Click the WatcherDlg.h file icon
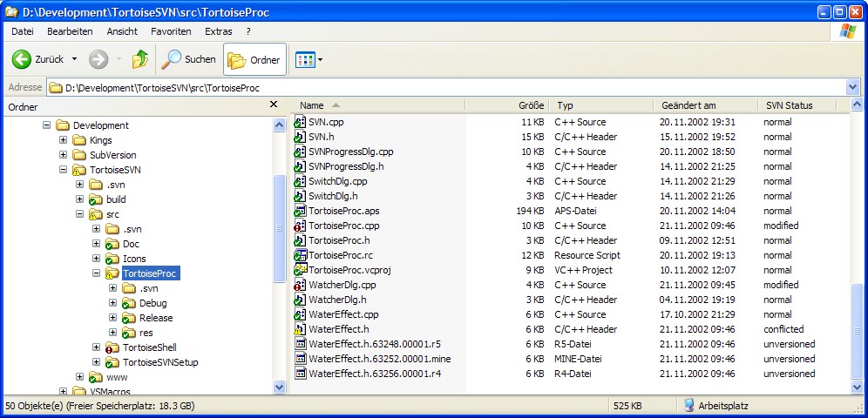The image size is (868, 418). click(x=300, y=300)
